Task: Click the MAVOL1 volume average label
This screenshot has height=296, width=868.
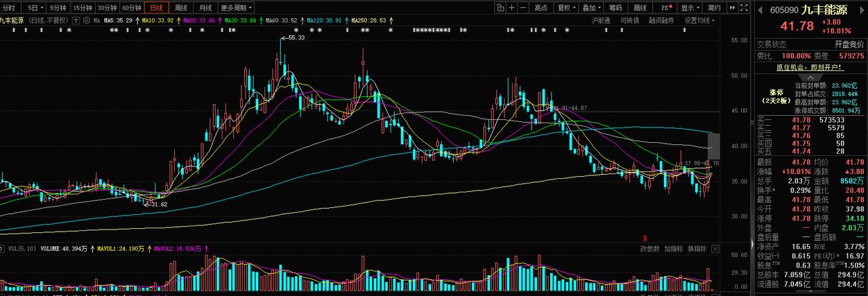Action: 120,249
